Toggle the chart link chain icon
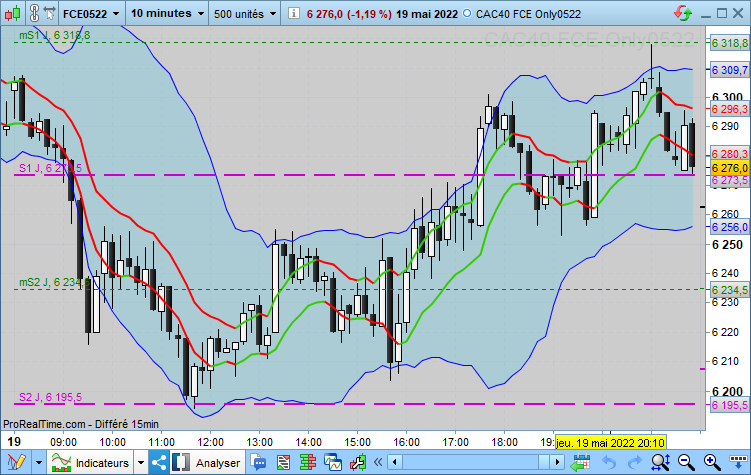Viewport: 751px width, 475px height. [x=34, y=13]
